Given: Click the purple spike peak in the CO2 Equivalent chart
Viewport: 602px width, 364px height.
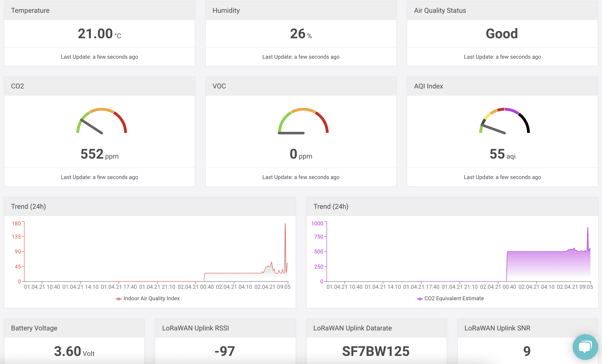Looking at the screenshot, I should [588, 228].
